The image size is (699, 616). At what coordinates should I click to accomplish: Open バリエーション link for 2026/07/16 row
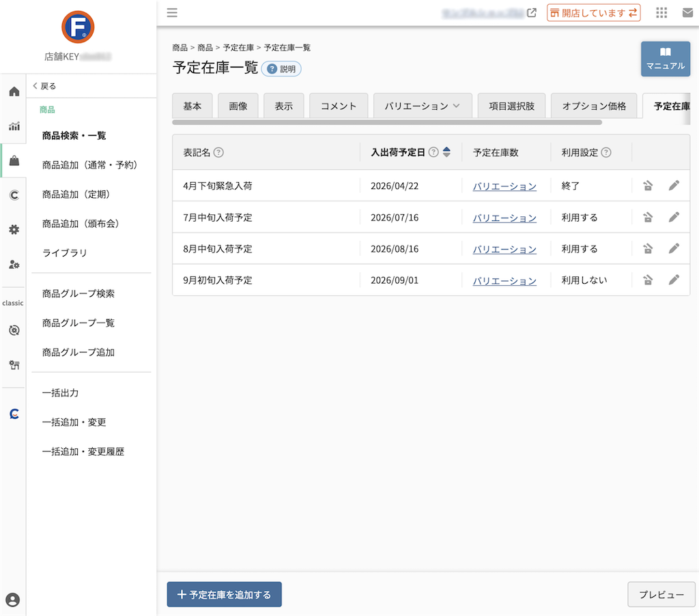click(x=504, y=218)
